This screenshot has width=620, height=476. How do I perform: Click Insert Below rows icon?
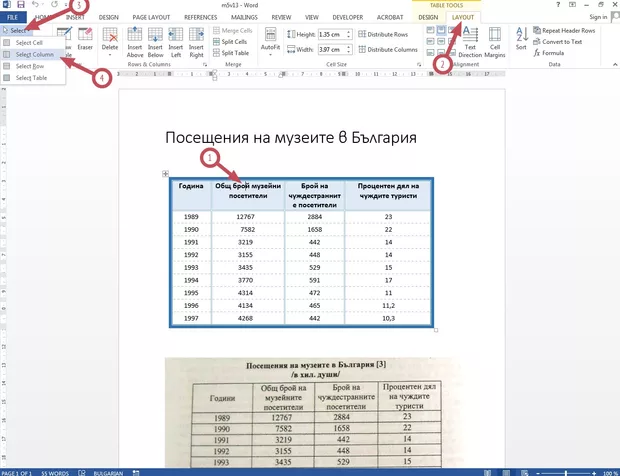pyautogui.click(x=155, y=42)
